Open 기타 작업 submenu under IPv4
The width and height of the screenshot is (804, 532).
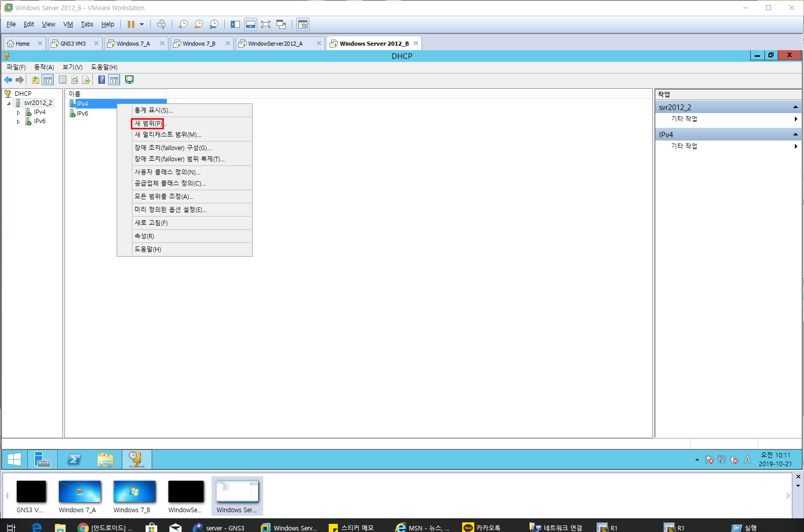tap(728, 146)
